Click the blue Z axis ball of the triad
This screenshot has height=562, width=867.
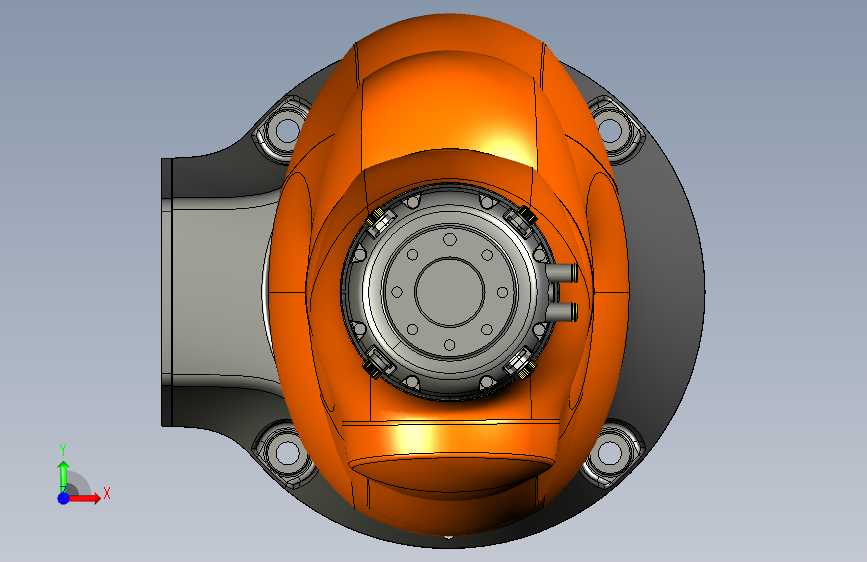[64, 498]
